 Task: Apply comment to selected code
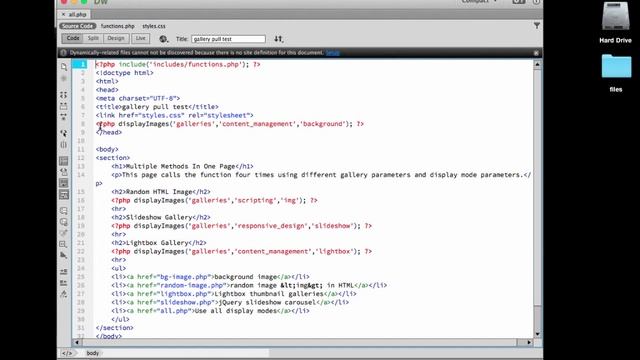(x=64, y=211)
